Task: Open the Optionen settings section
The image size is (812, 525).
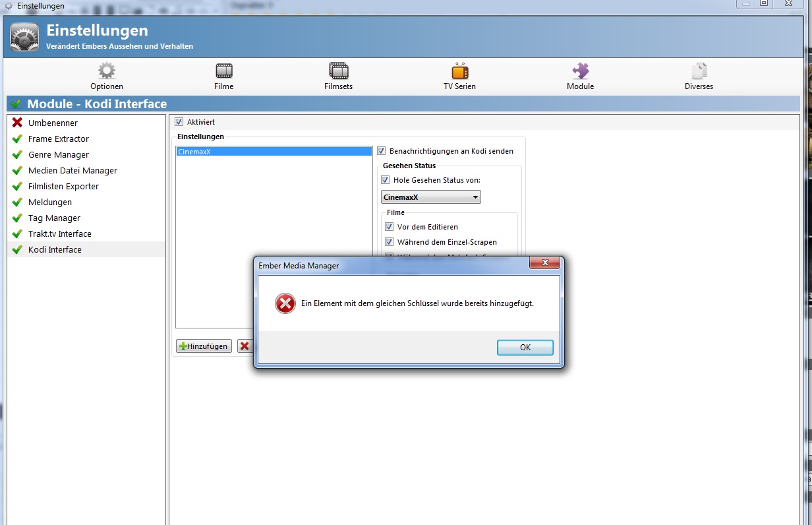Action: pos(106,77)
